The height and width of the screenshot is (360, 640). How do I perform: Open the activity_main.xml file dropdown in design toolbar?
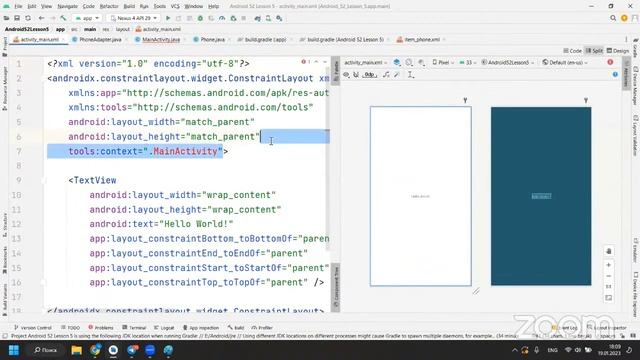[x=365, y=62]
